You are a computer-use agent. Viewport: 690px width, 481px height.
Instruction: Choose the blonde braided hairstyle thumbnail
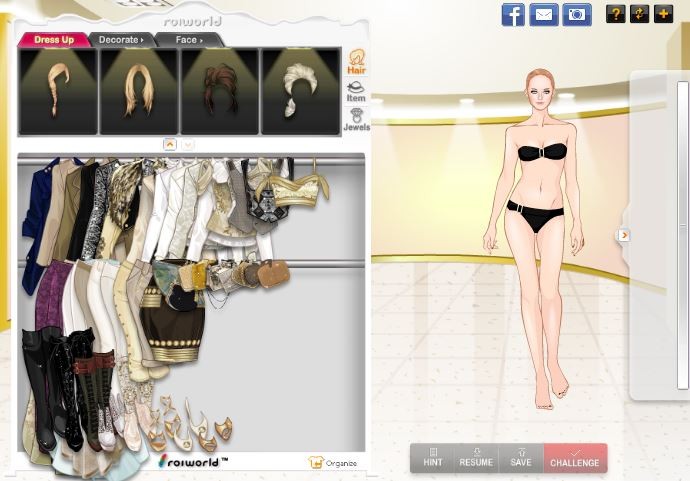pyautogui.click(x=58, y=91)
